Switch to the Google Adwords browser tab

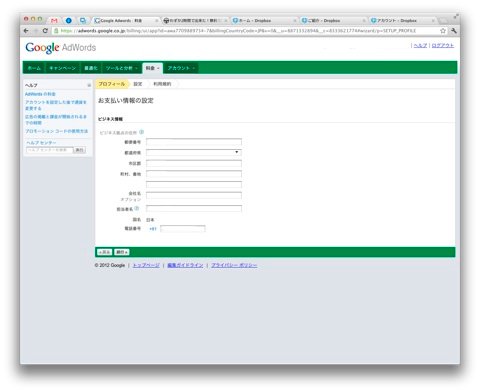click(126, 21)
